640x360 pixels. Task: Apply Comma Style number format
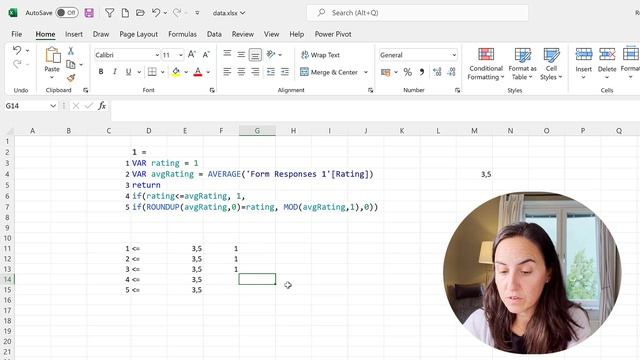click(x=422, y=72)
